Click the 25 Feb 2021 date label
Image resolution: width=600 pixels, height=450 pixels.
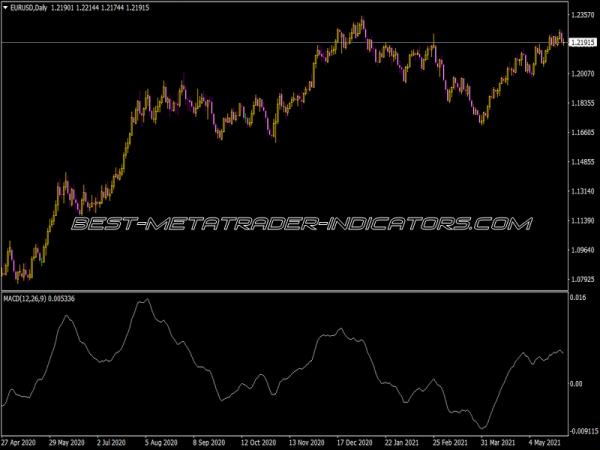(450, 443)
